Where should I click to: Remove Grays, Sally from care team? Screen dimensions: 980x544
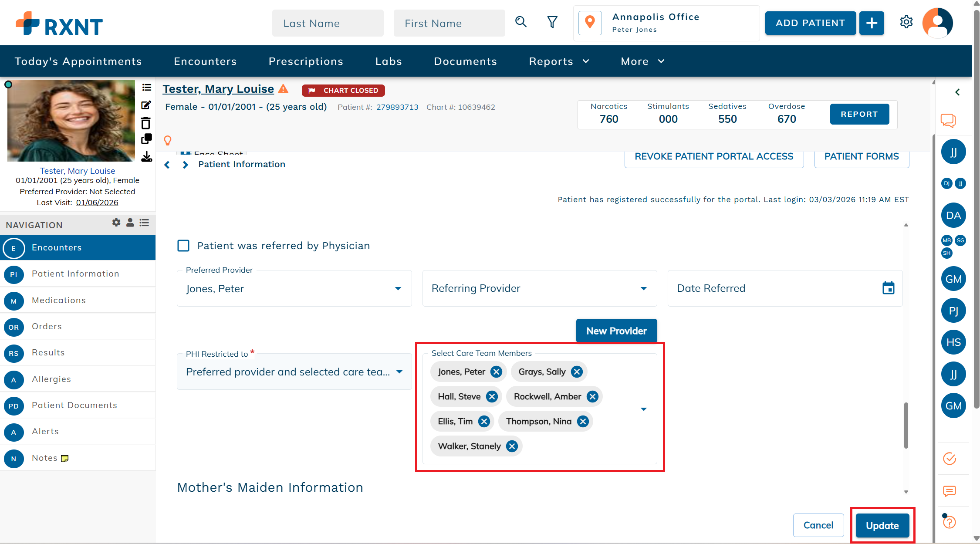point(577,372)
